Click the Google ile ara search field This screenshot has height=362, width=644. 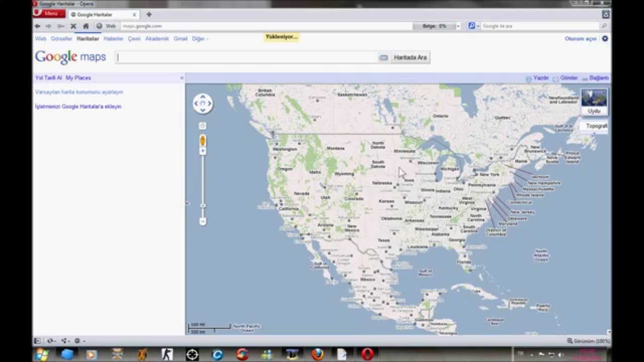coord(540,26)
